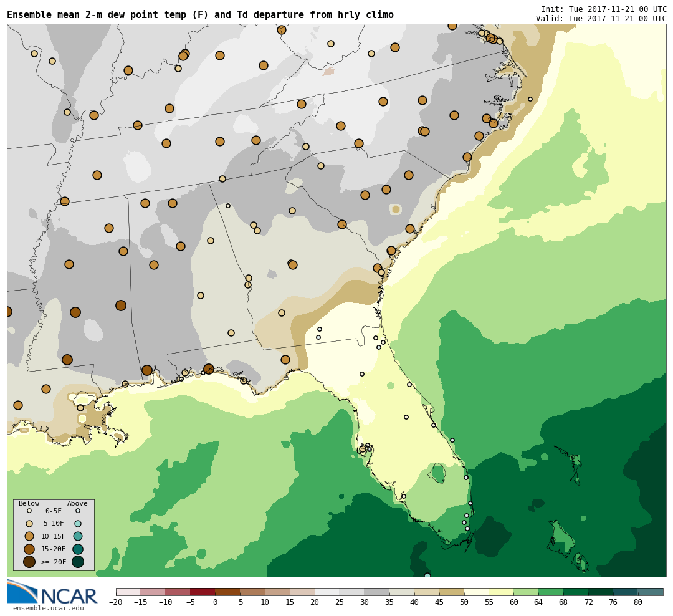This screenshot has height=616, width=673.
Task: Select the Above 10-15F teal legend circle
Action: (78, 536)
